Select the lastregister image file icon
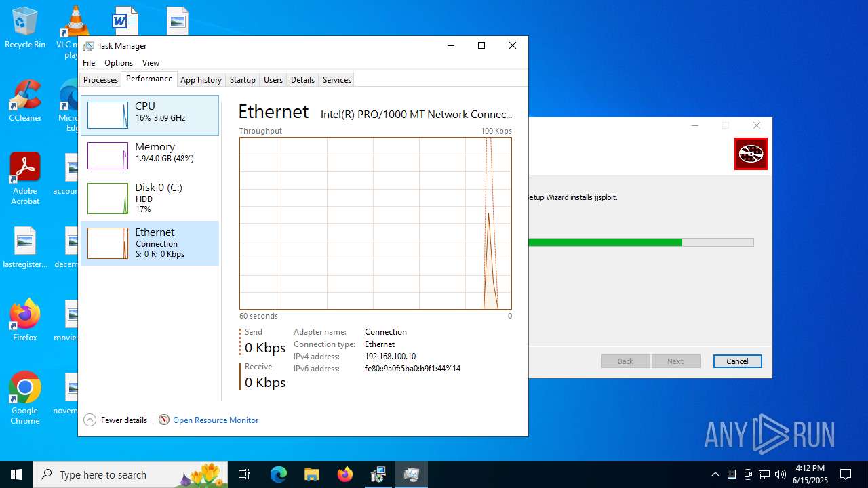The height and width of the screenshot is (488, 868). (x=25, y=248)
